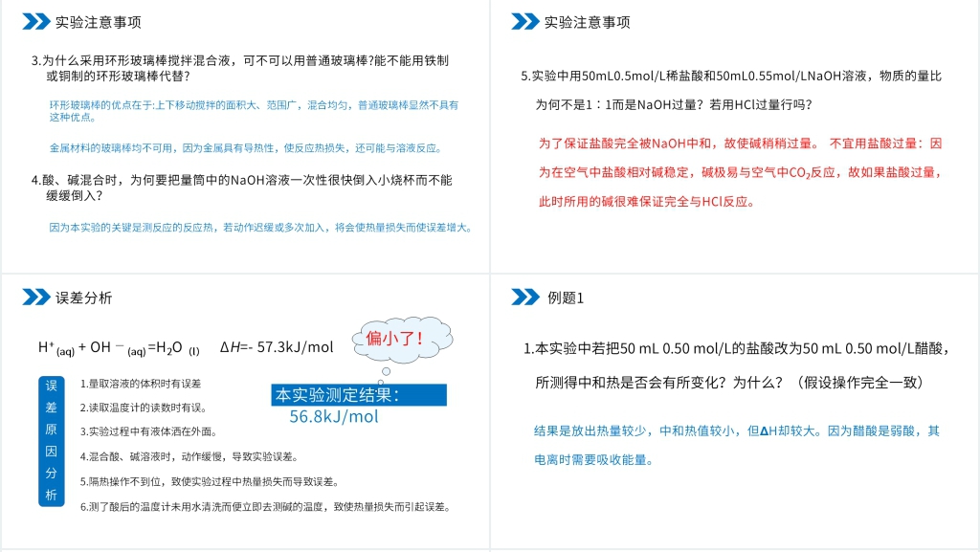This screenshot has height=552, width=980.
Task: Click item 5.隔热操作不到位
Action: (x=210, y=481)
